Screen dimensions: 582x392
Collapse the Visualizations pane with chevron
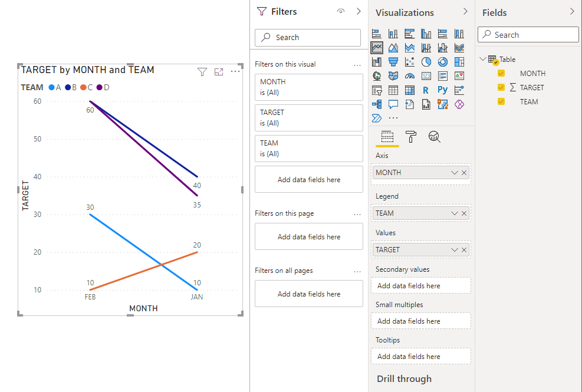[465, 12]
